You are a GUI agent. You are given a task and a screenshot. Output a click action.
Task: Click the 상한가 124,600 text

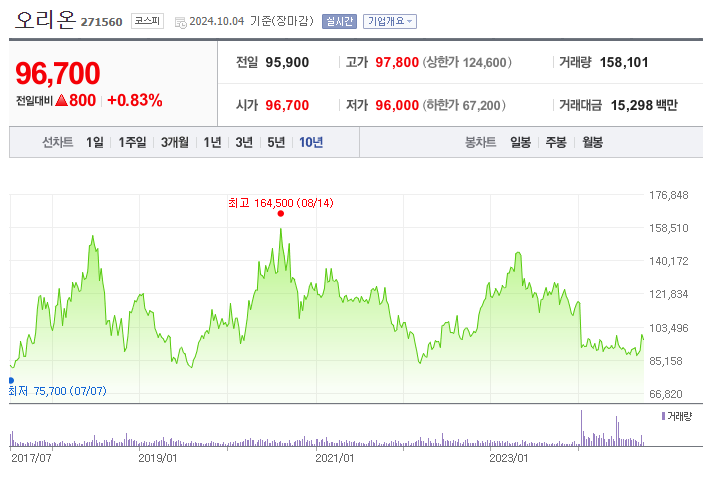[467, 62]
